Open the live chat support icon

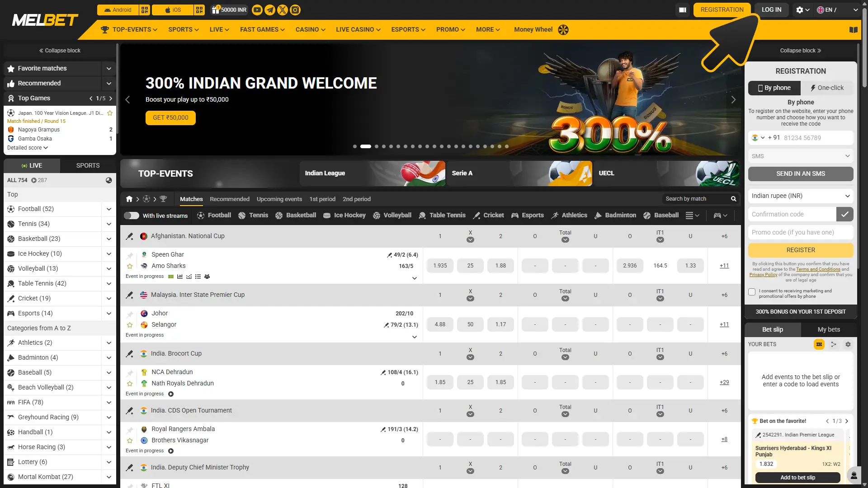(854, 475)
